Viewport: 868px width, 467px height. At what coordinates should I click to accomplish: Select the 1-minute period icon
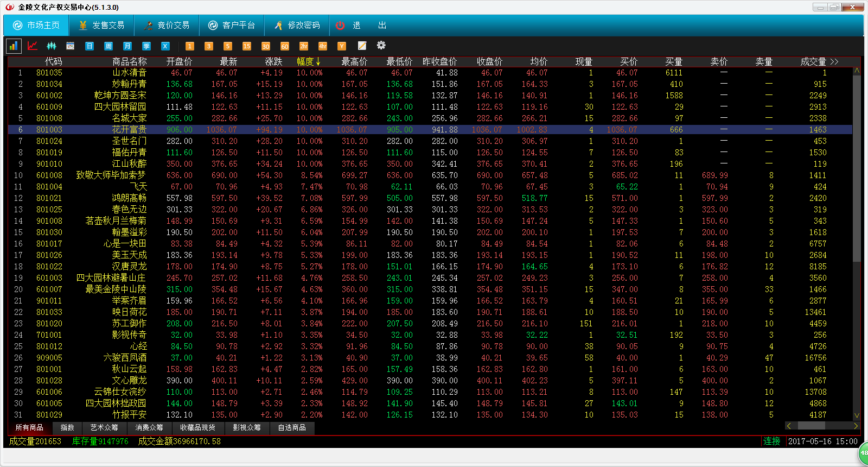190,46
